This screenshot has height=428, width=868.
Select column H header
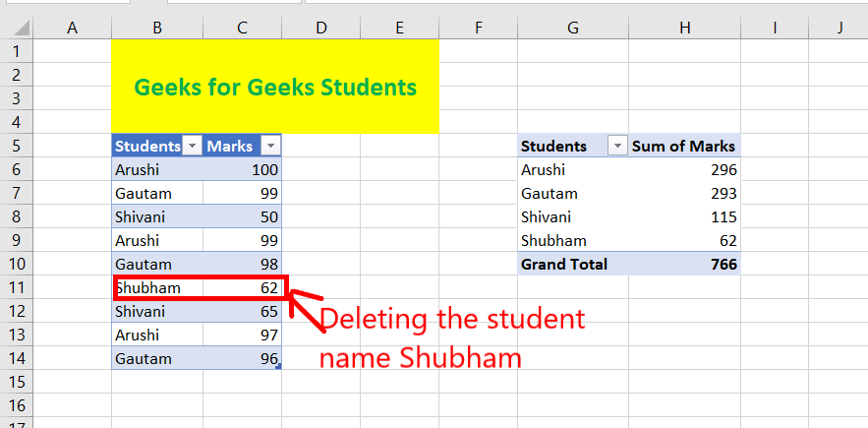(x=685, y=28)
